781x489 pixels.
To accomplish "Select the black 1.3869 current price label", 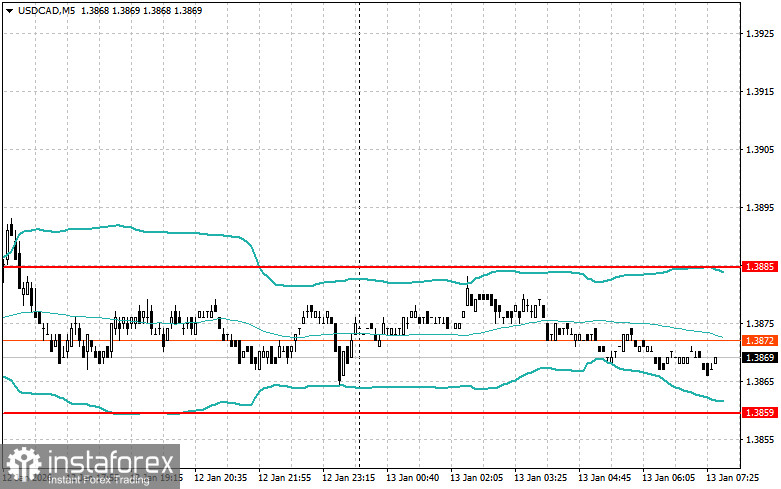I will 760,358.
